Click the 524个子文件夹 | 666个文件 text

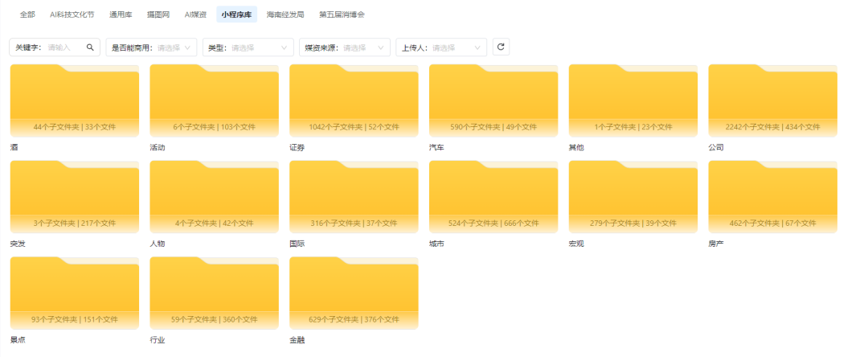(x=493, y=224)
